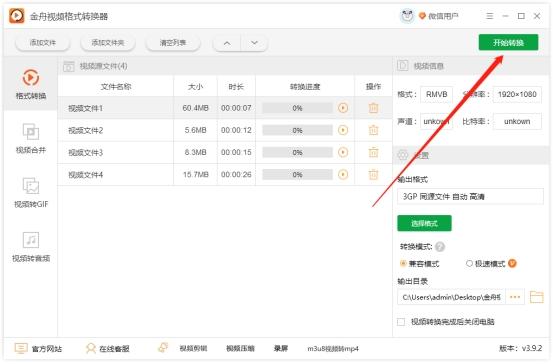Click the 0% progress bar of 视频文件2
The height and width of the screenshot is (364, 553).
[297, 130]
